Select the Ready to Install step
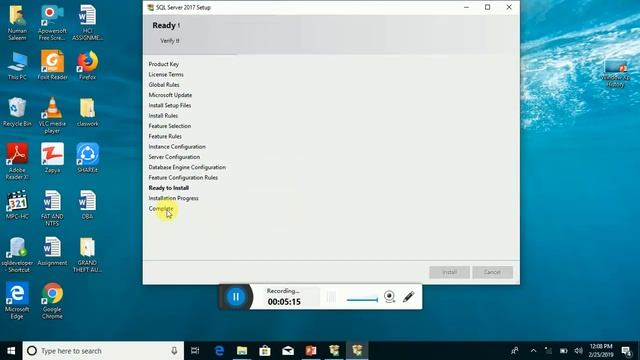640x360 pixels. [169, 188]
